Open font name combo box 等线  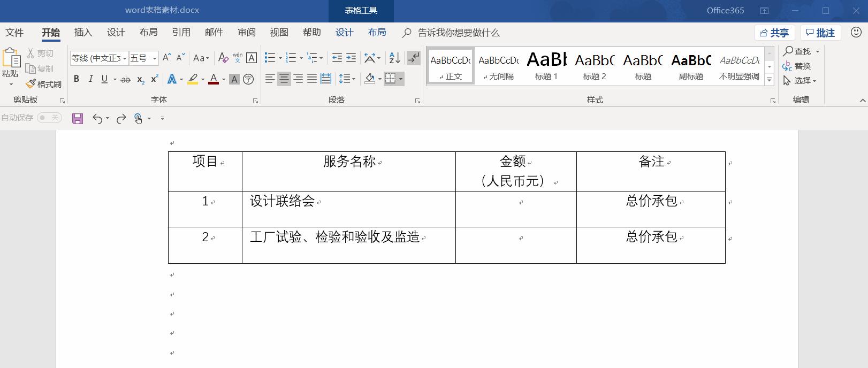(x=99, y=58)
